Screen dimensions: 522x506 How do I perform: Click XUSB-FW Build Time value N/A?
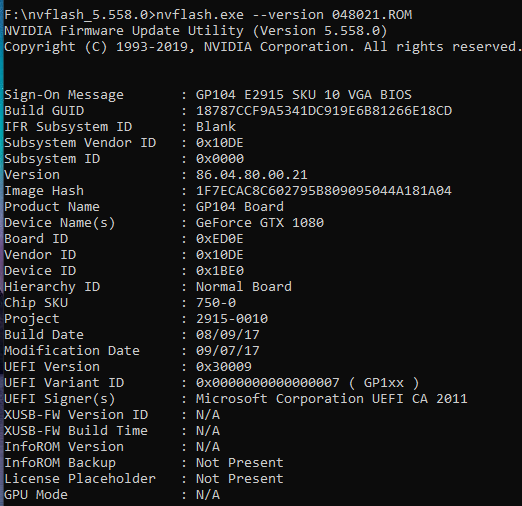[x=208, y=431]
